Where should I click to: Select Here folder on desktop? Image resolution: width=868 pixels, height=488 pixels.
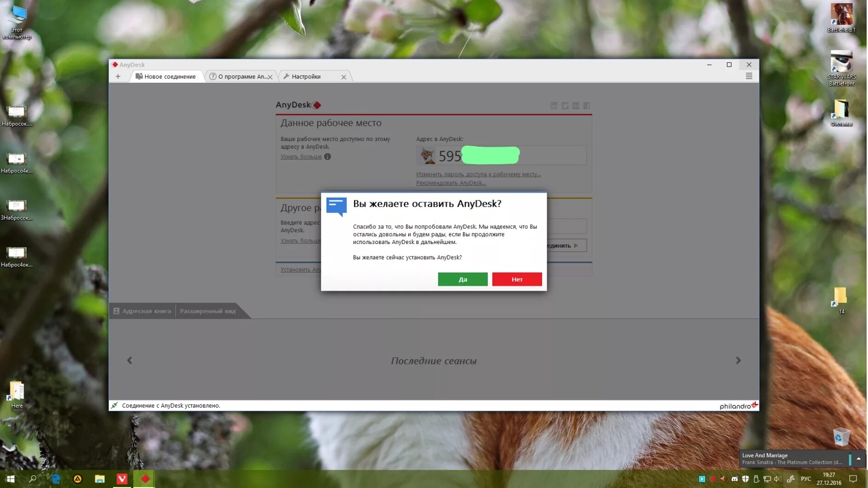click(x=17, y=395)
